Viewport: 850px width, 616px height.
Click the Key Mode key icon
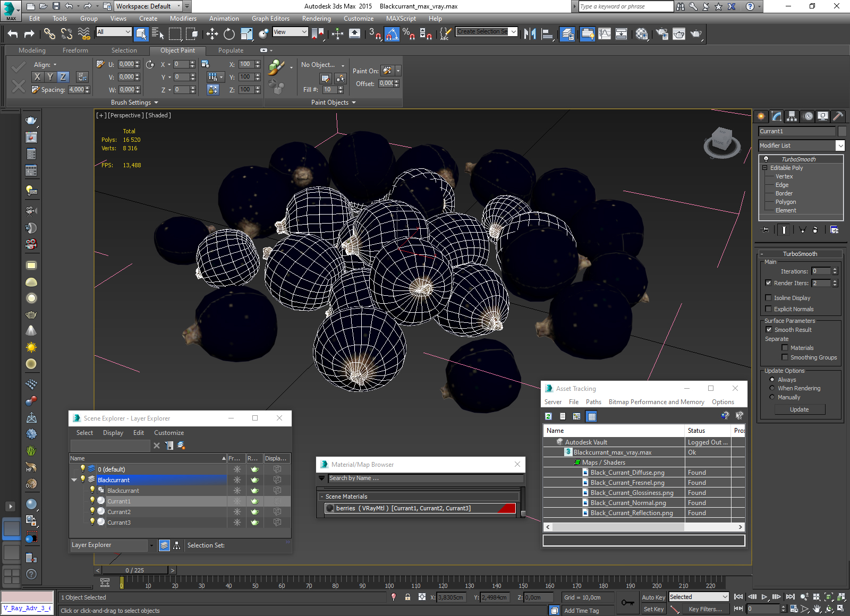(x=627, y=603)
